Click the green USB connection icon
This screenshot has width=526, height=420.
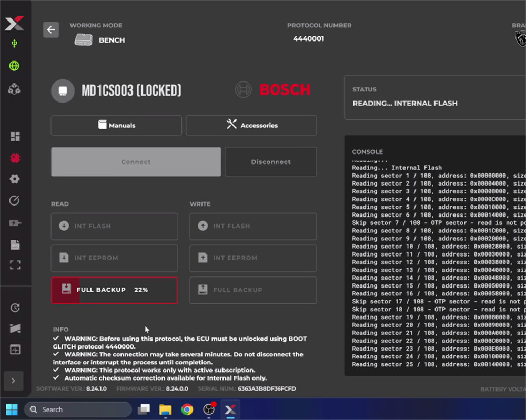pos(14,44)
